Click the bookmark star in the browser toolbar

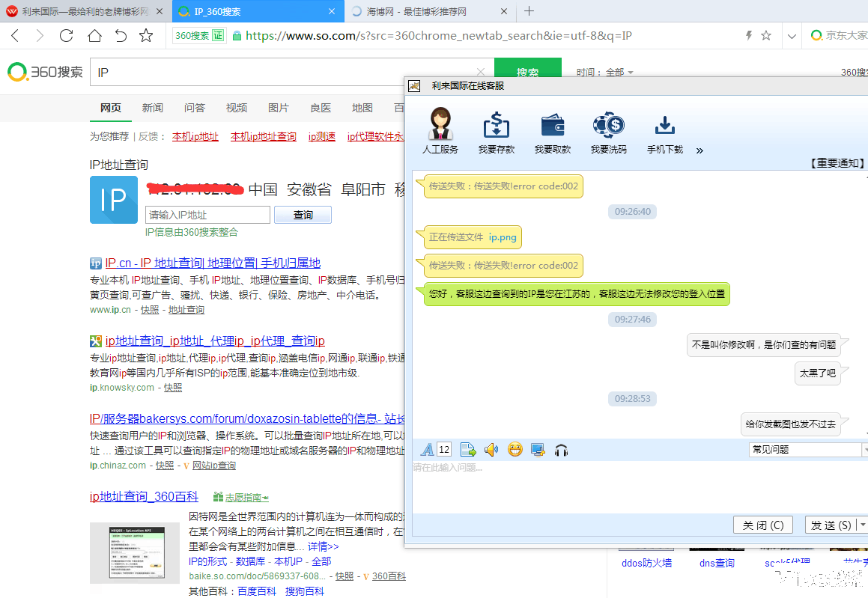point(146,35)
